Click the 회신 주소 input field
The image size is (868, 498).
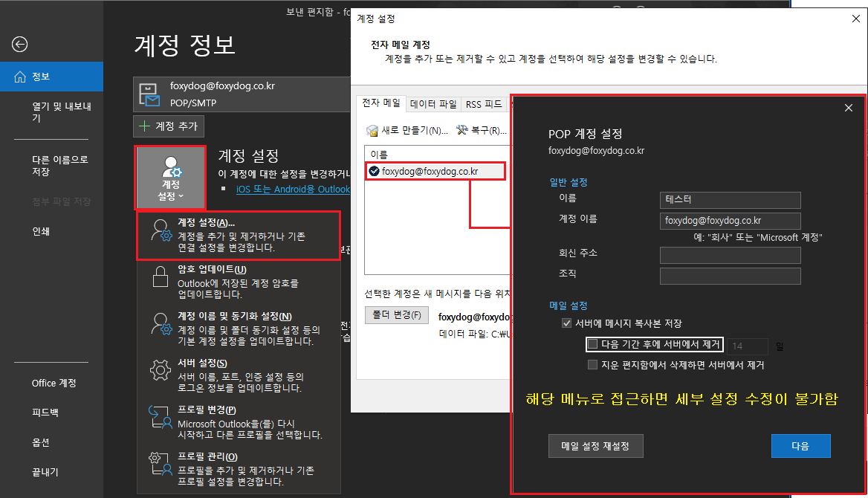click(731, 255)
